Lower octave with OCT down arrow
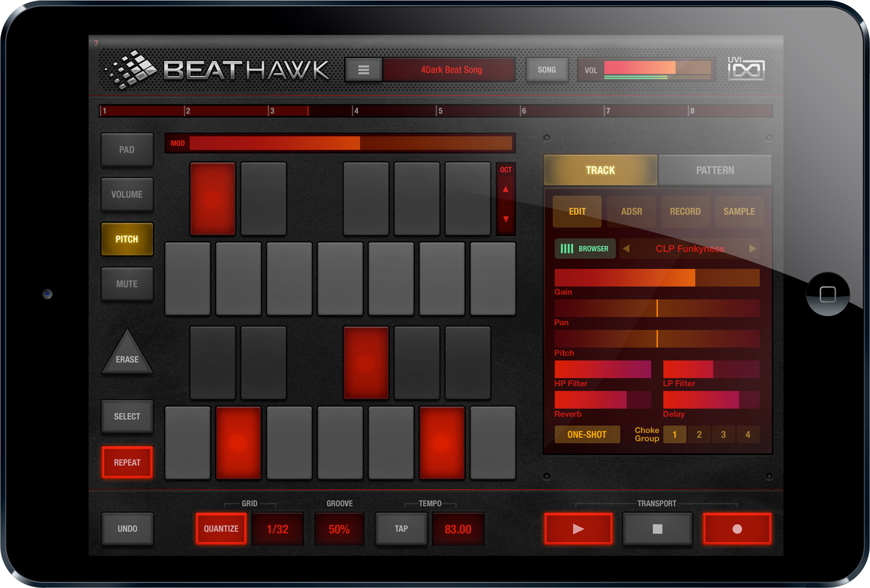This screenshot has height=588, width=870. (506, 219)
